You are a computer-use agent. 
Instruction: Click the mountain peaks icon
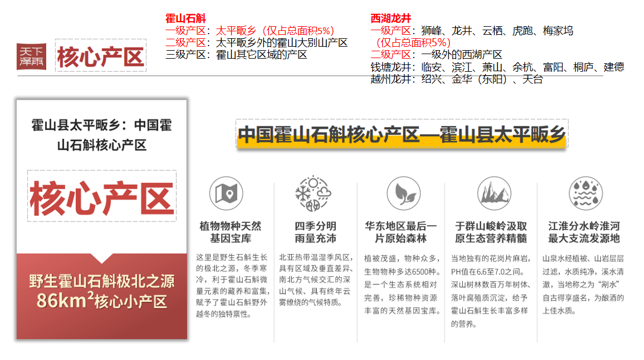coord(494,193)
